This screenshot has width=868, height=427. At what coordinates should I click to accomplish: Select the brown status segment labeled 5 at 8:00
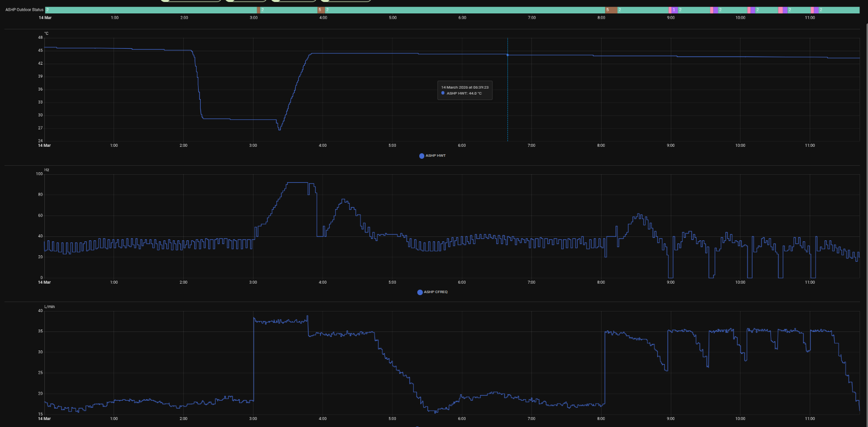coord(611,10)
